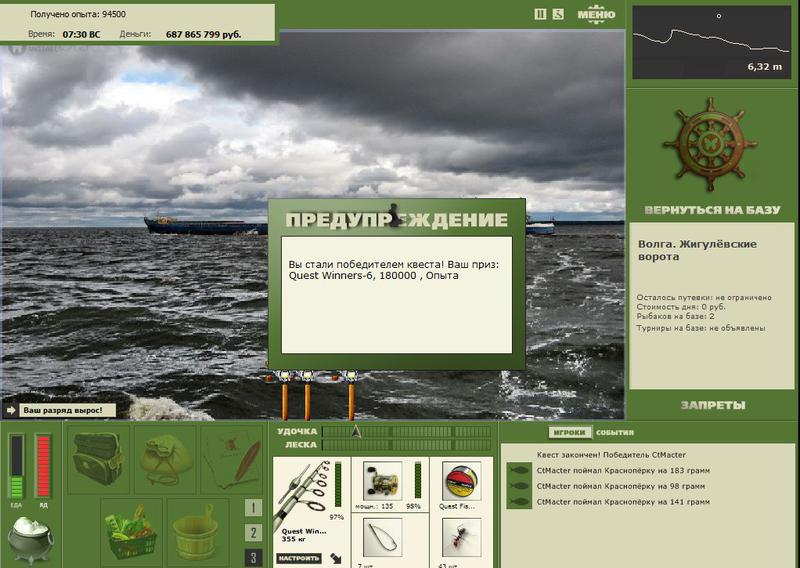
Task: Click the cooking cauldron icon
Action: coord(31,540)
